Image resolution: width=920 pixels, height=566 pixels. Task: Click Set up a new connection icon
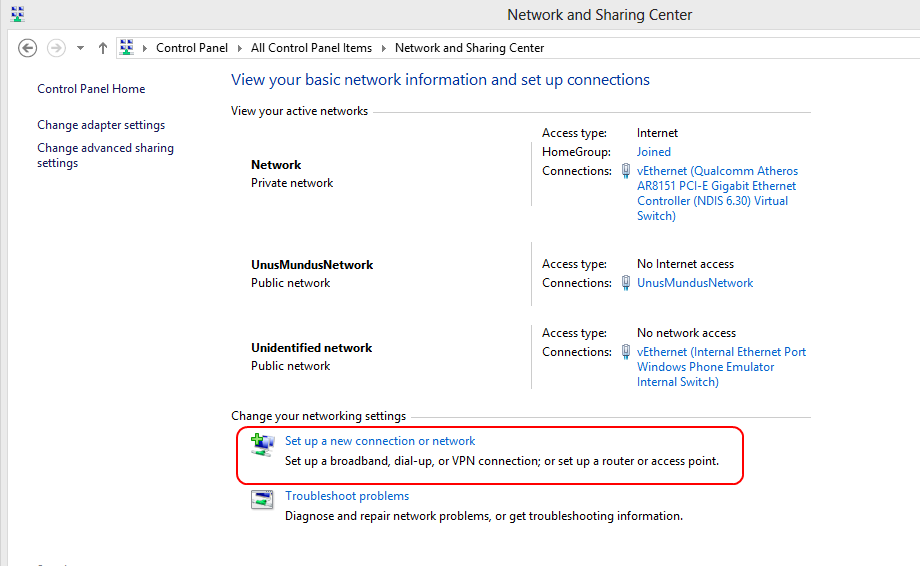point(261,444)
